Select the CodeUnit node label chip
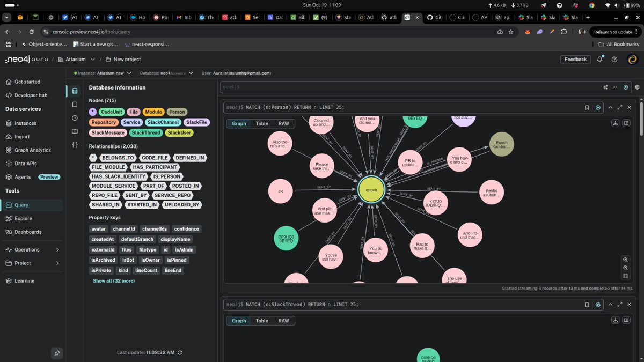The width and height of the screenshot is (644, 362). (112, 112)
